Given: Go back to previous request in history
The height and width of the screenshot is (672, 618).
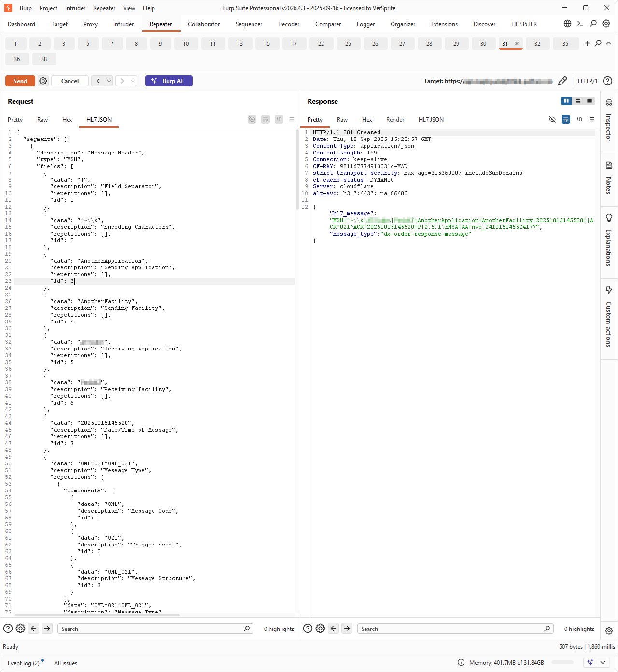Looking at the screenshot, I should click(x=98, y=81).
